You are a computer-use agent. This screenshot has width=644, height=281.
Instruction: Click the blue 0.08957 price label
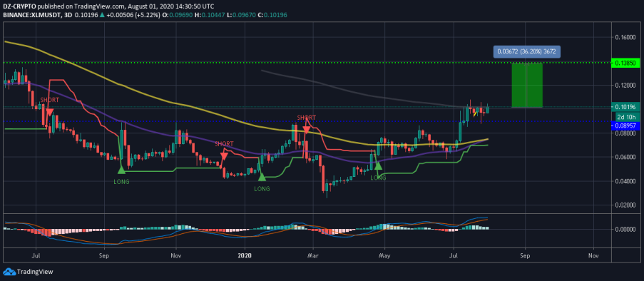coord(625,126)
